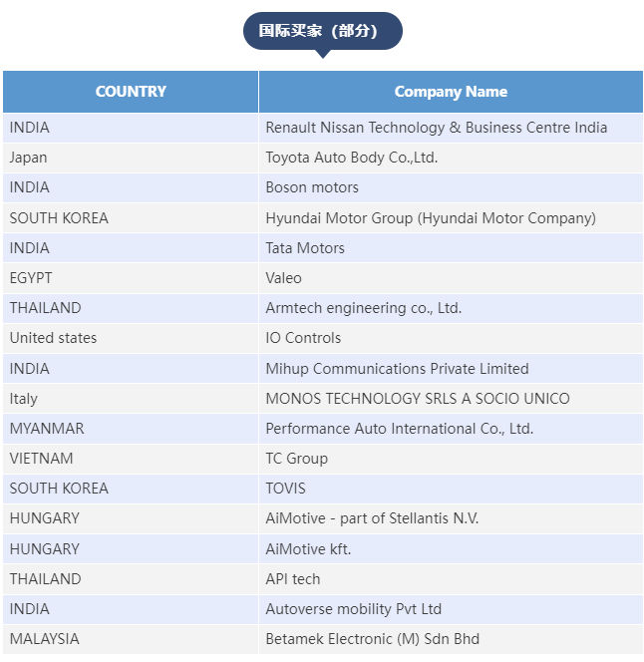
Task: Click the Valeo company name
Action: [283, 278]
